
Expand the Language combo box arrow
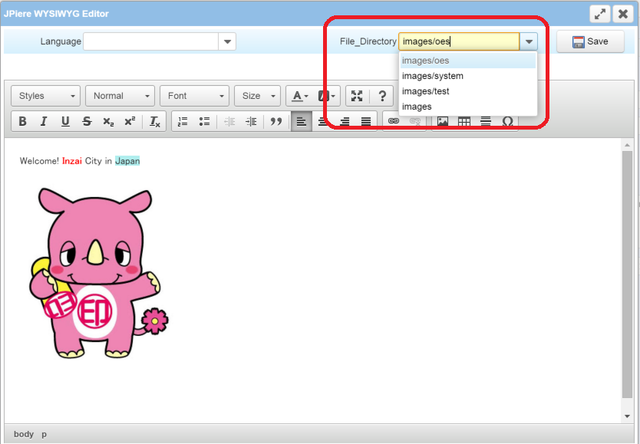(x=227, y=41)
